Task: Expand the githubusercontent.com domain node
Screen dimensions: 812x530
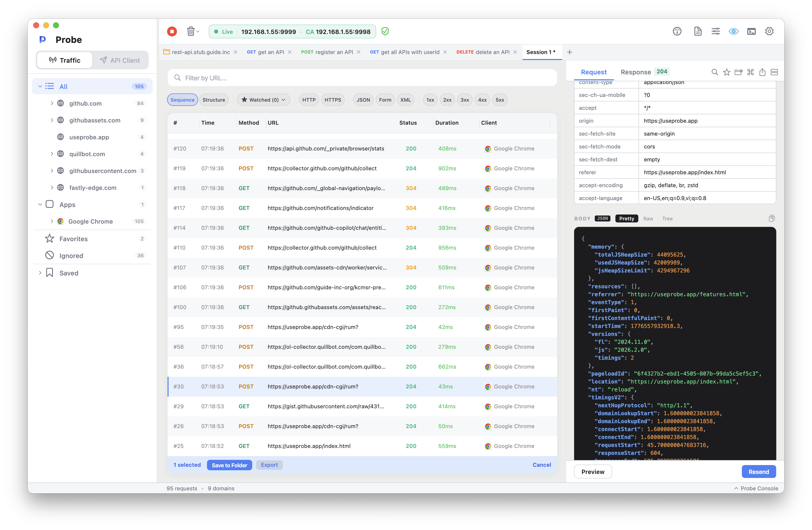Action: click(52, 171)
